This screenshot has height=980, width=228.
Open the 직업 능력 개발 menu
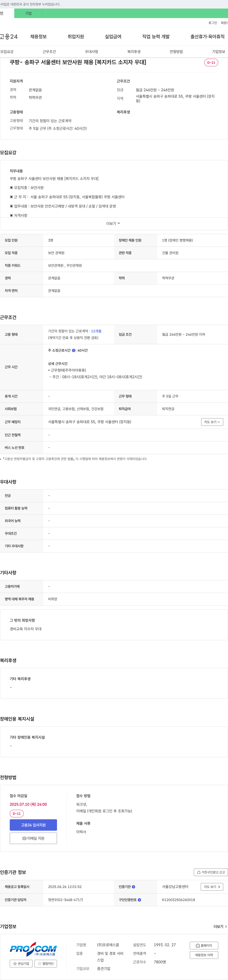click(x=156, y=37)
